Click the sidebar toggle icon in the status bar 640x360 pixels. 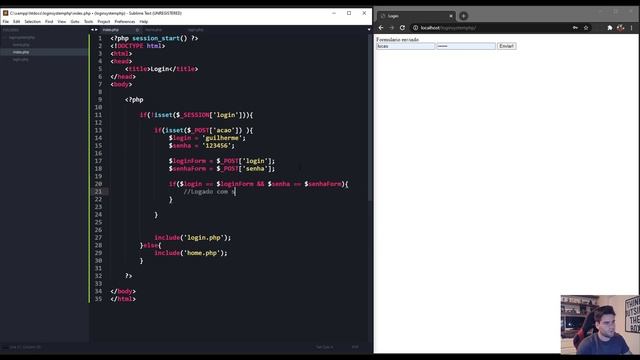[5, 347]
